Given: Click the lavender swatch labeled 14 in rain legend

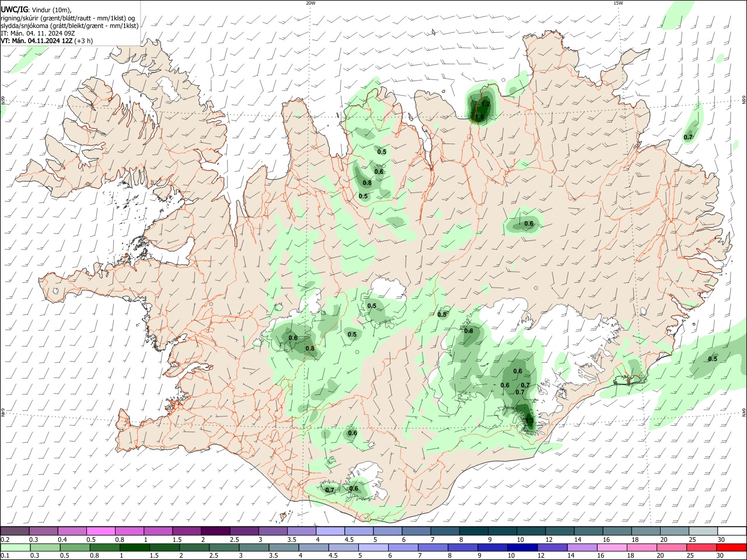Looking at the screenshot, I should click(581, 548).
